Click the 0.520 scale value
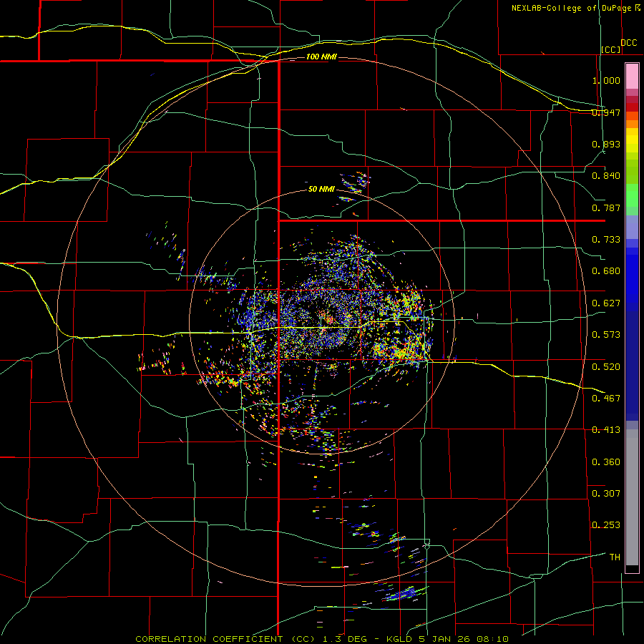 606,367
